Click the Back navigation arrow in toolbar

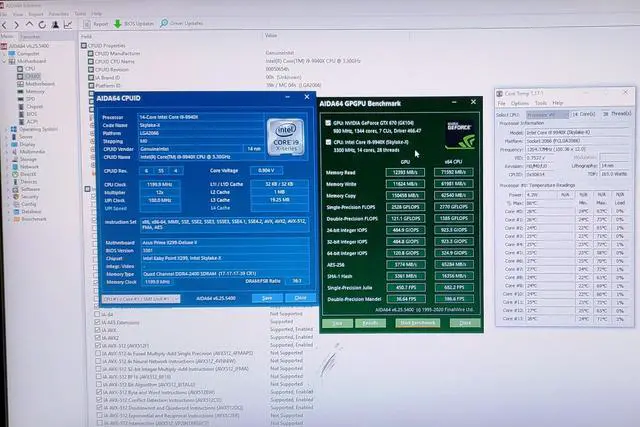[5, 22]
